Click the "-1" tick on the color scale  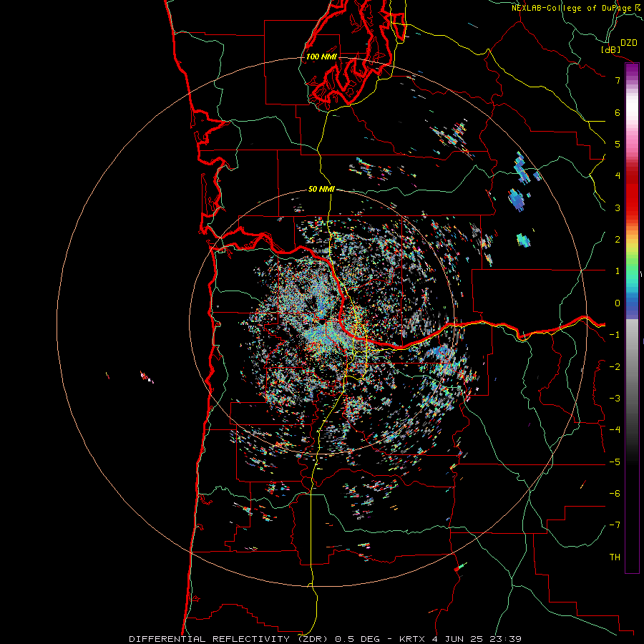[615, 335]
